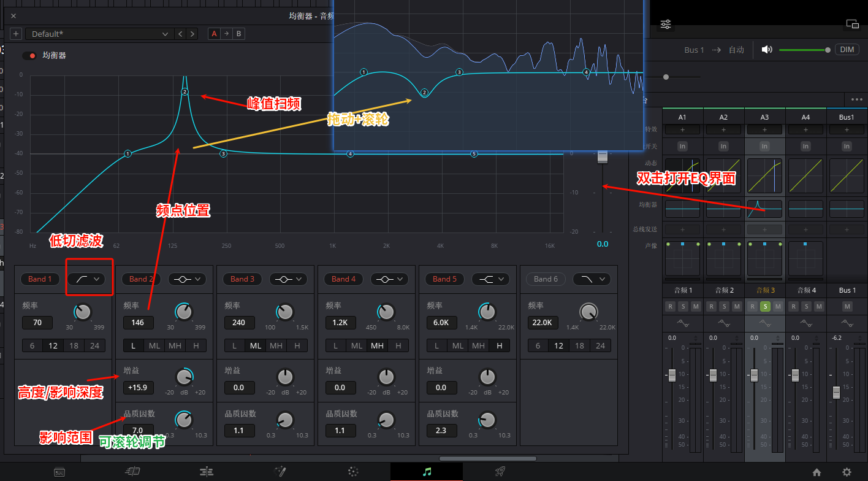Screen dimensions: 868x481
Task: Click Band 2 gain value +15.9
Action: [x=139, y=388]
